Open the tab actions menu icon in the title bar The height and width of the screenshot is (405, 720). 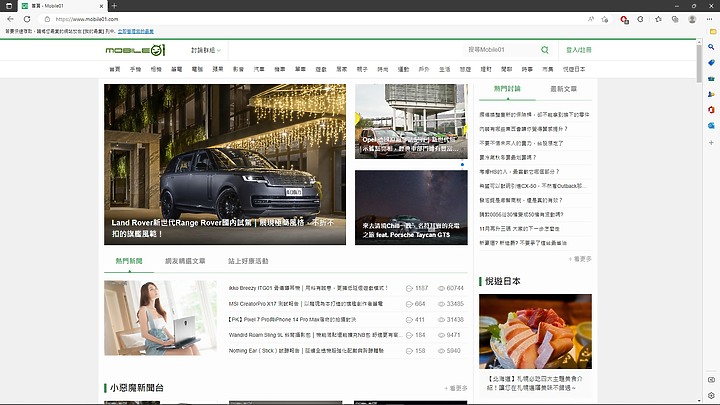9,6
